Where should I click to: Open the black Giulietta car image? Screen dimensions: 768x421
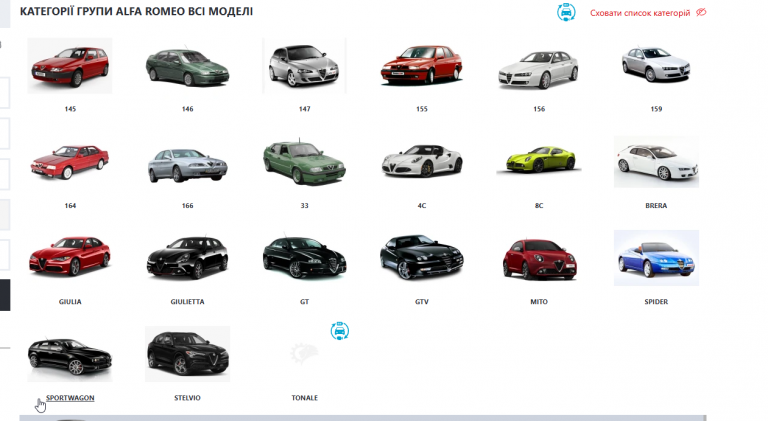187,258
